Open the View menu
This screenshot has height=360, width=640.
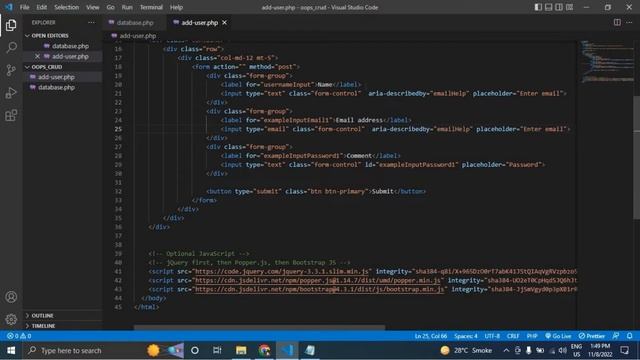(x=93, y=7)
